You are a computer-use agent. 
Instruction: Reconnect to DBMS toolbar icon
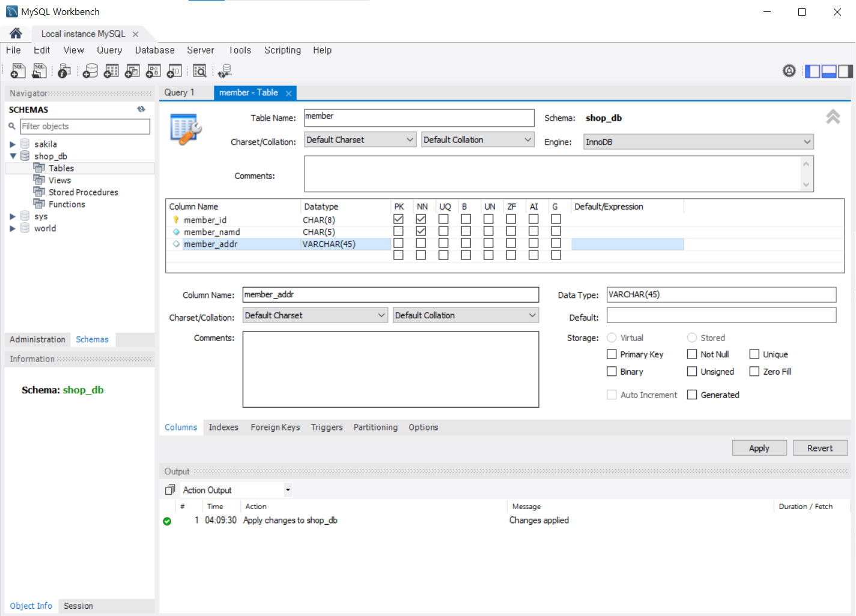tap(225, 71)
